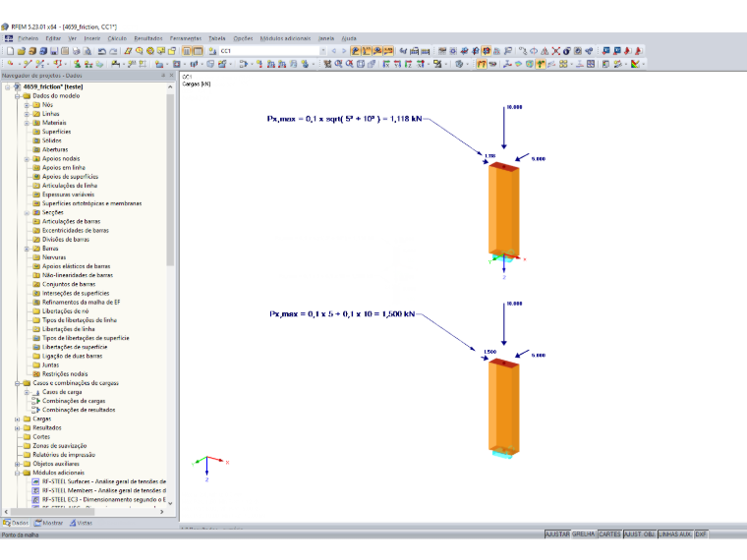Click the nodal support tool icon
This screenshot has width=747, height=560.
coord(77,64)
